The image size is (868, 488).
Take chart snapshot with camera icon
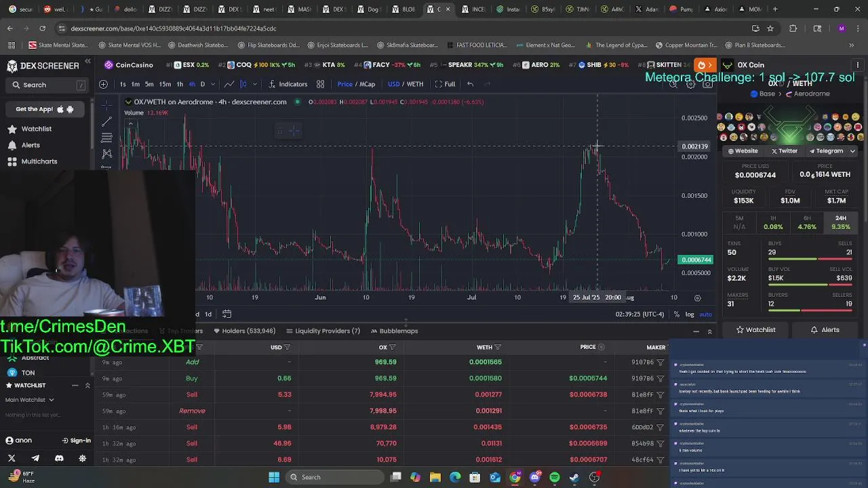[x=707, y=84]
